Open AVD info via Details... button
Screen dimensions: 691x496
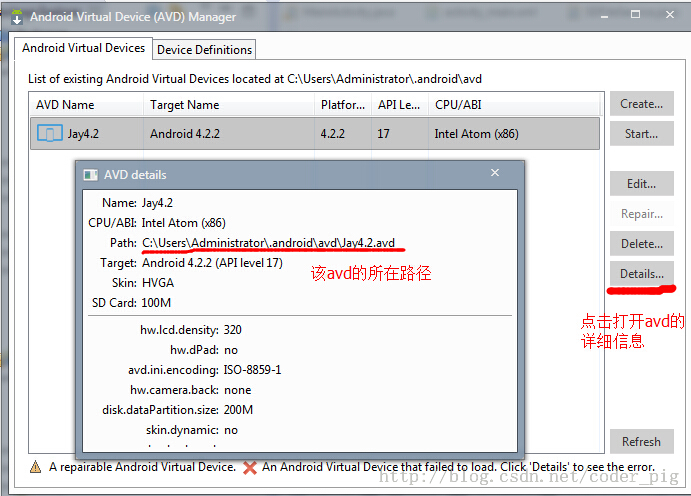[x=641, y=274]
